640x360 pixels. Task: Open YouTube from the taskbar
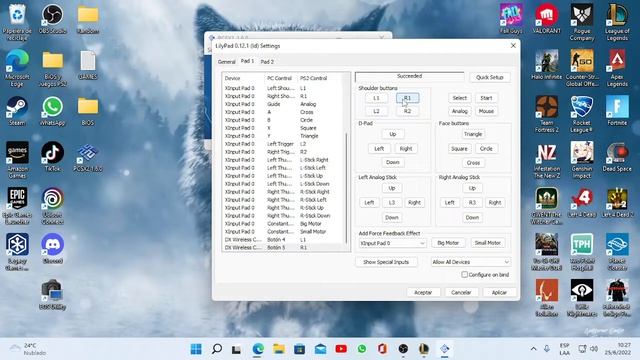click(x=341, y=349)
